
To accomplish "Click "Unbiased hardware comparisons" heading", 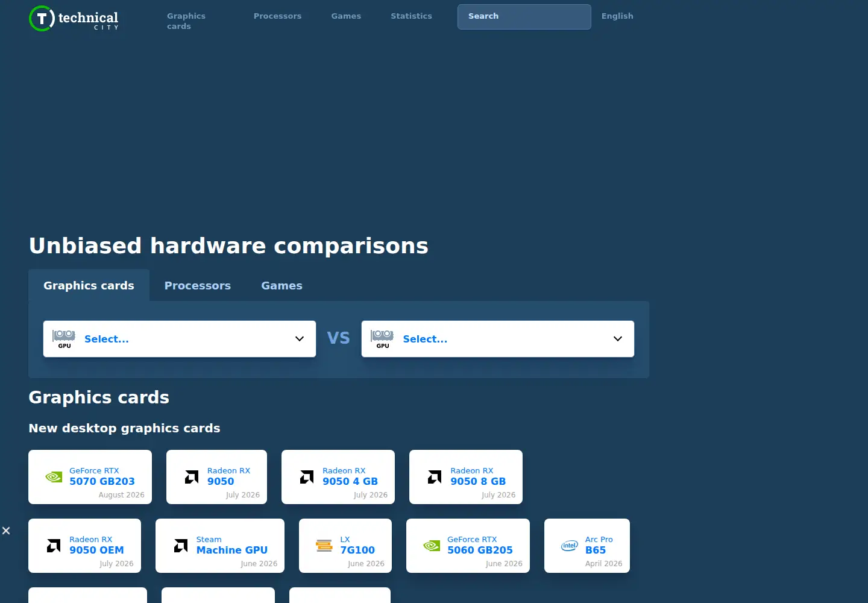I will [228, 246].
